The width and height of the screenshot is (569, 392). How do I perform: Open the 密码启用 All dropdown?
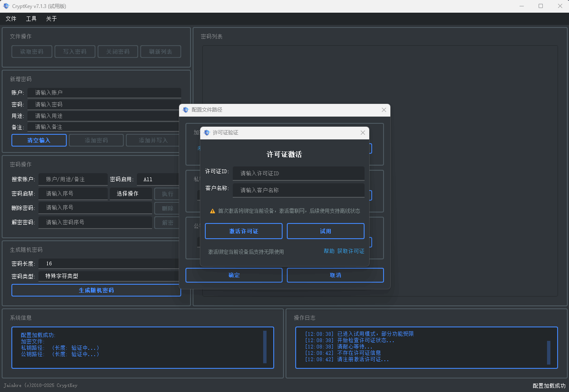[159, 180]
